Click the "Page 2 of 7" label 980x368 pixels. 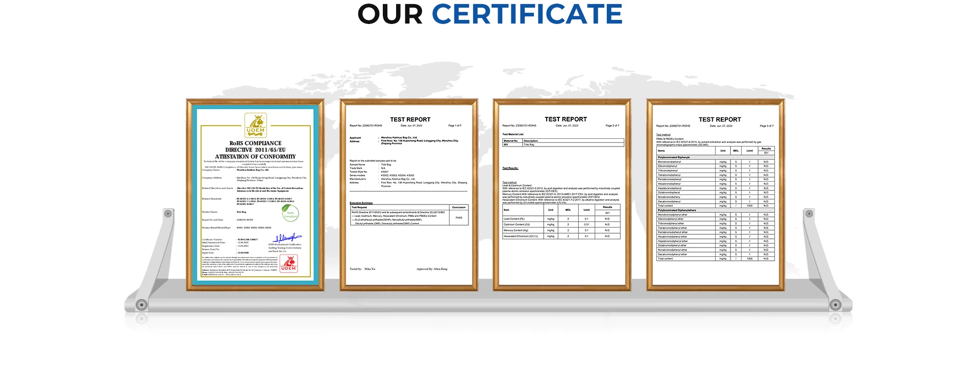pyautogui.click(x=612, y=126)
